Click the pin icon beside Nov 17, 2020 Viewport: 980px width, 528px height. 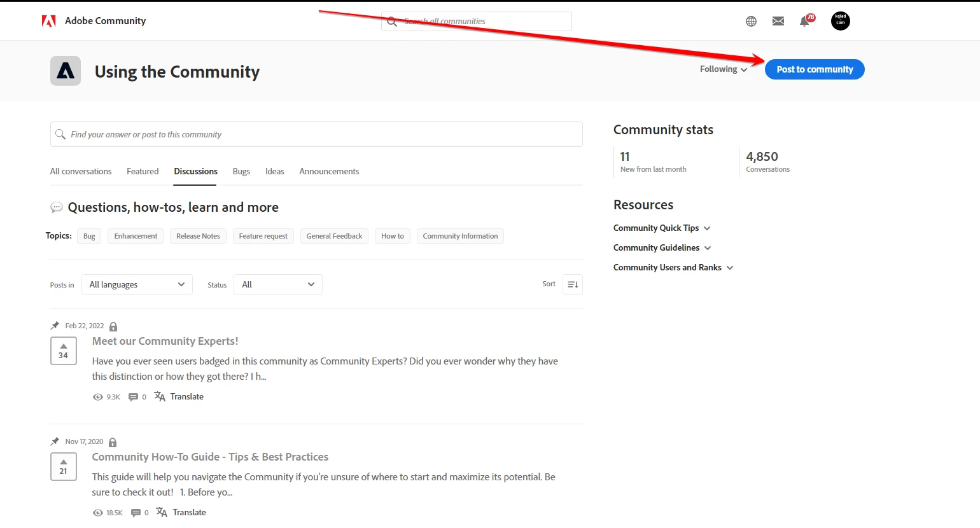[55, 441]
